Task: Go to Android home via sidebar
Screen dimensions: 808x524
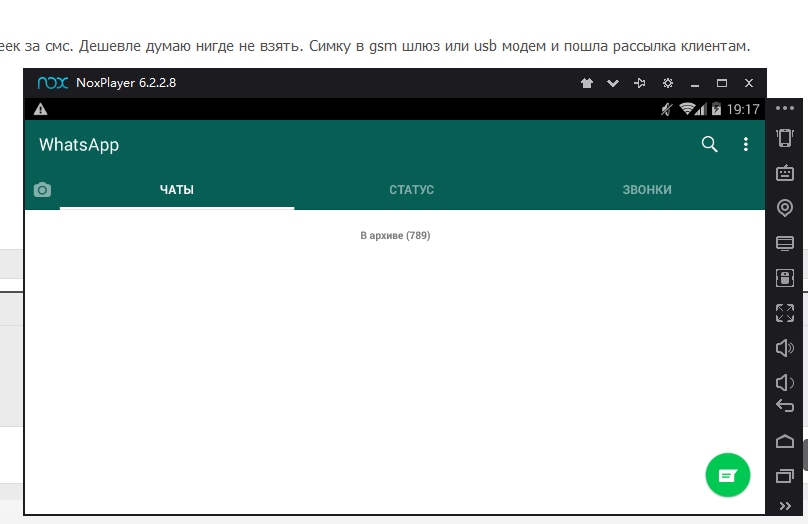Action: [x=785, y=441]
